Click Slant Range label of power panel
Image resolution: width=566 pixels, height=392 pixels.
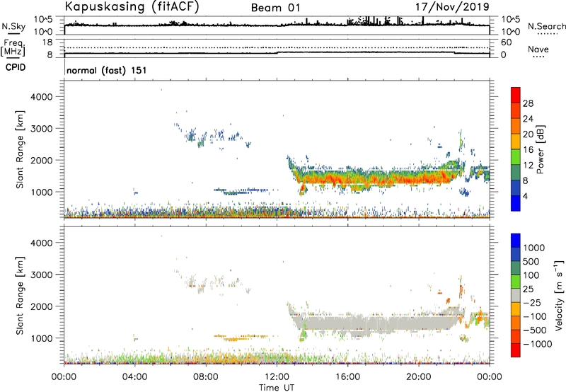tap(20, 150)
